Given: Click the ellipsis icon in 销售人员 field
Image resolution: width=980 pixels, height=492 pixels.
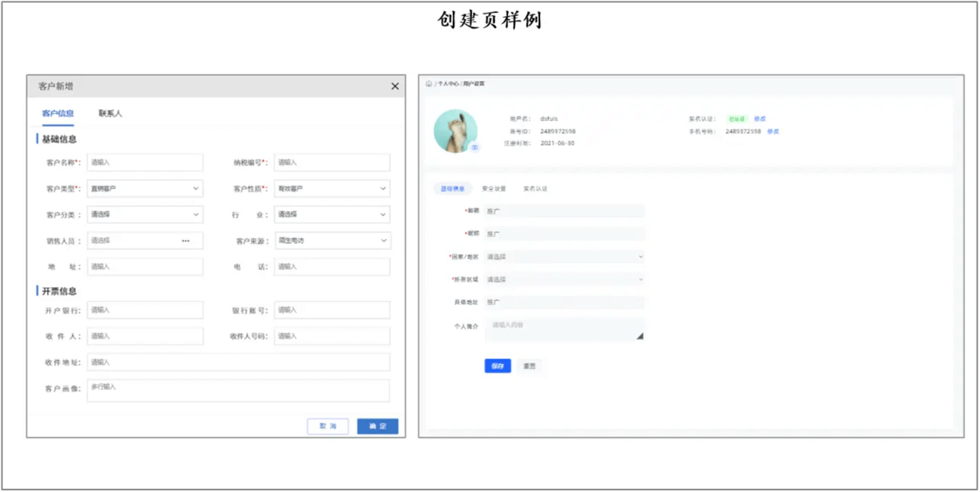Looking at the screenshot, I should 185,241.
